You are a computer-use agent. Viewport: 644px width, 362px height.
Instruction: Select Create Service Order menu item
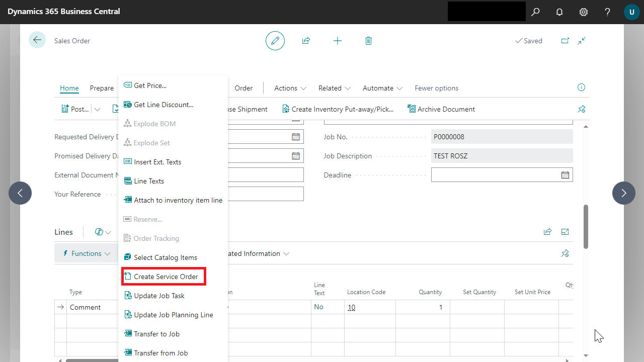coord(166,277)
